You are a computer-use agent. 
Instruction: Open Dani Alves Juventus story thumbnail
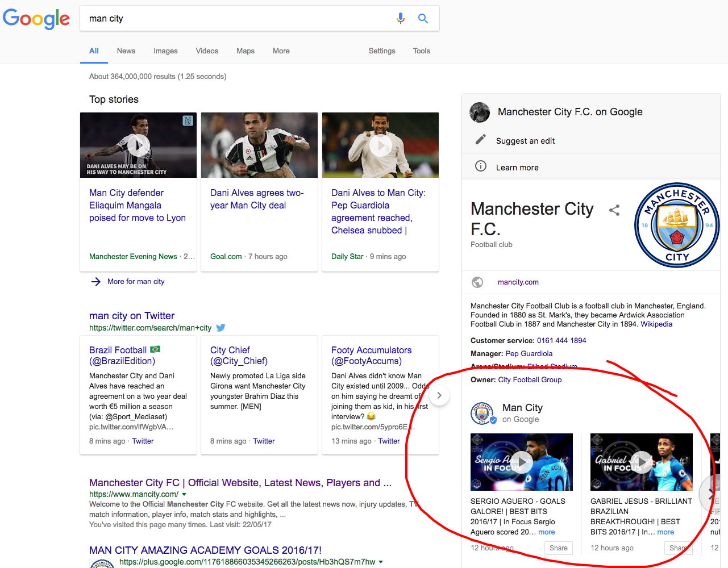[259, 145]
